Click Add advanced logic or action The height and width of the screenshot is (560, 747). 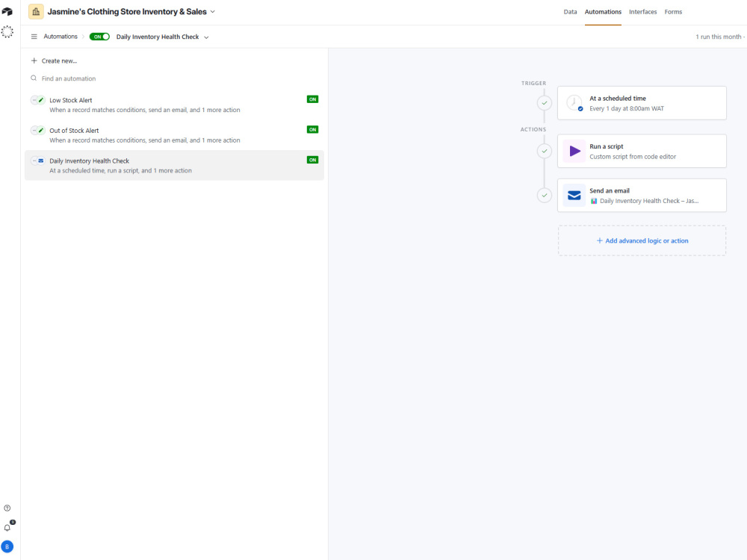642,240
